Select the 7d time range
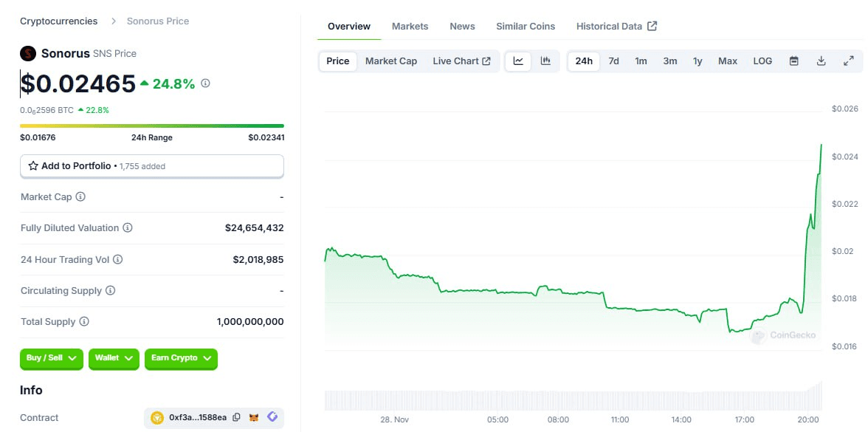The height and width of the screenshot is (432, 868). [613, 61]
